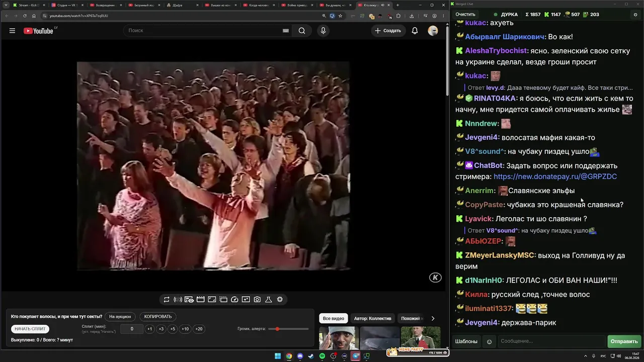Click the split minutes input field

click(x=132, y=329)
